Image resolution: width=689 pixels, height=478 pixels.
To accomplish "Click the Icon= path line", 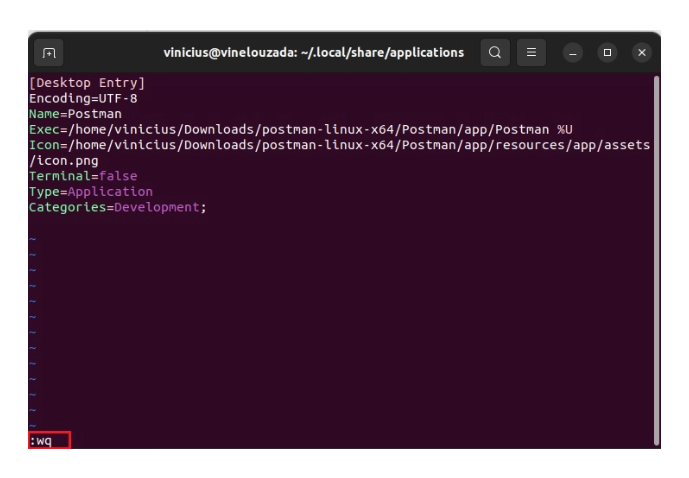I will coord(339,145).
